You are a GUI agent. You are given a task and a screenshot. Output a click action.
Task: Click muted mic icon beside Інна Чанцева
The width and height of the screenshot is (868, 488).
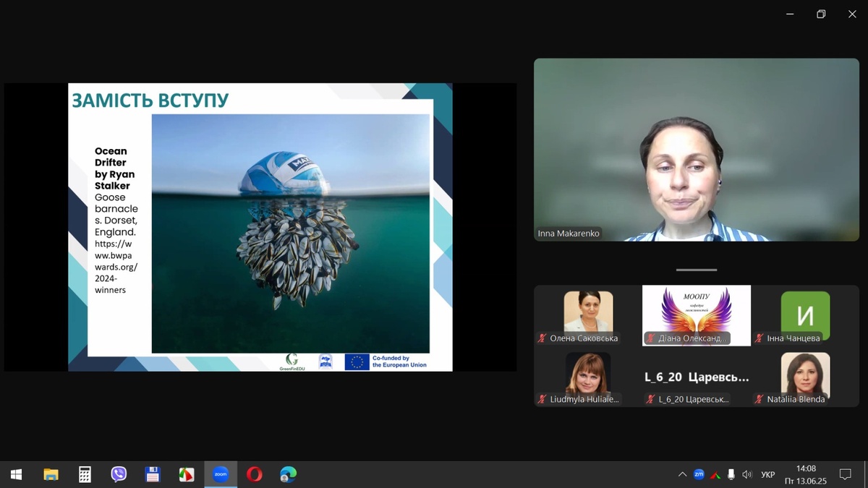click(759, 338)
